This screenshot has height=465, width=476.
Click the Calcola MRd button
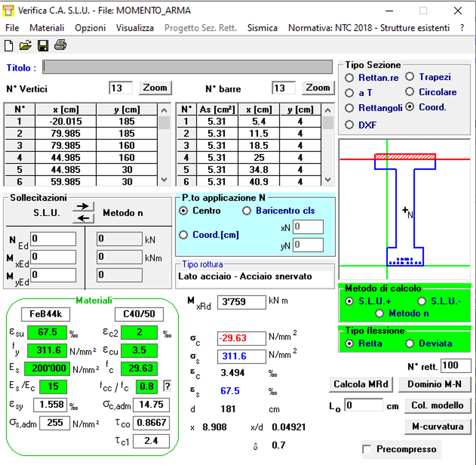tap(361, 384)
